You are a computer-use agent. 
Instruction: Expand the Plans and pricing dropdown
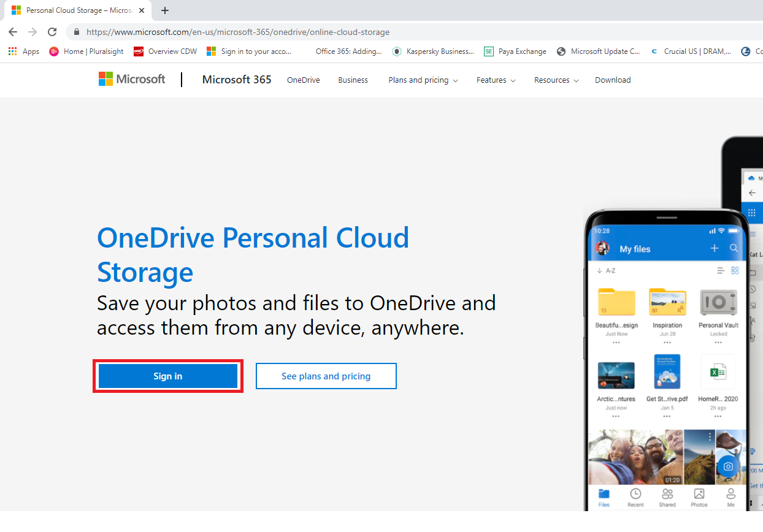(423, 80)
